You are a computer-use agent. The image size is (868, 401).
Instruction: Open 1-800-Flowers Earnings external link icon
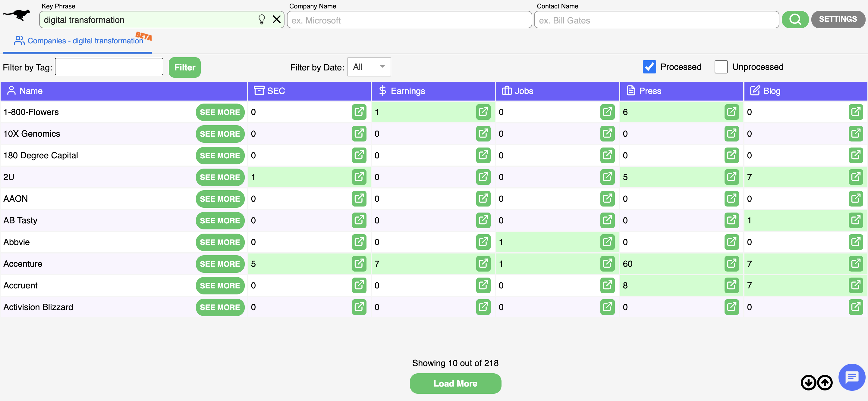(483, 112)
